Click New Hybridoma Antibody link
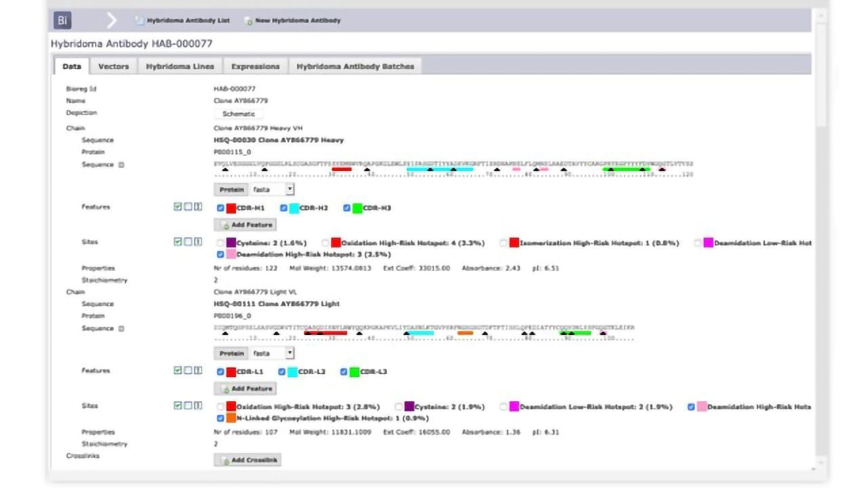The height and width of the screenshot is (488, 868). coord(293,20)
